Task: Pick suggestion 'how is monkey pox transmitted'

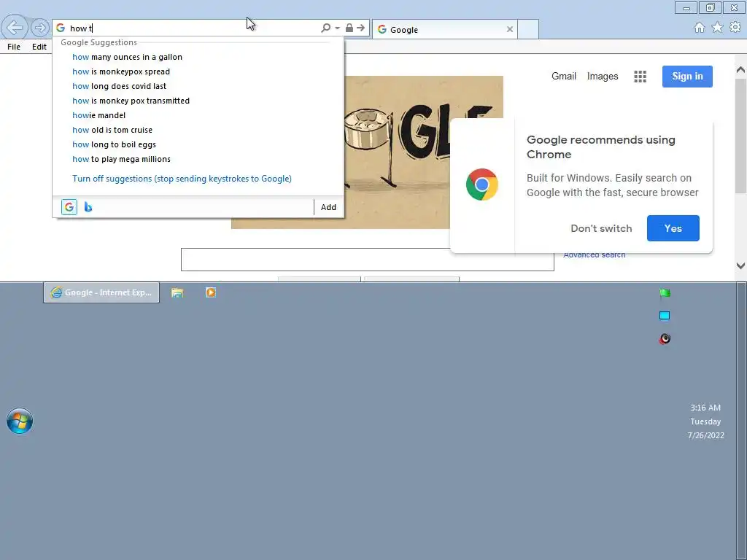Action: coord(198,101)
